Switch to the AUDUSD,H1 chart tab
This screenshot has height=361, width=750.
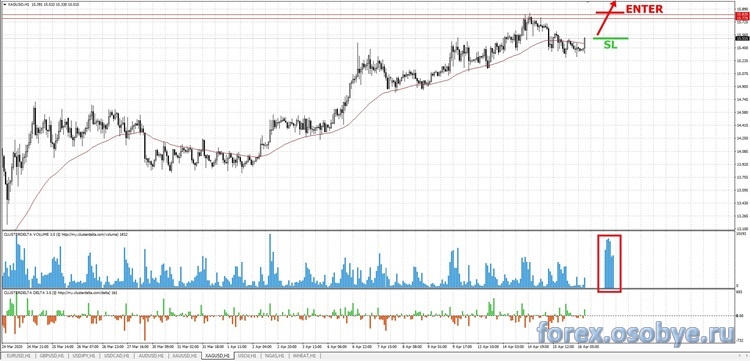pyautogui.click(x=151, y=356)
